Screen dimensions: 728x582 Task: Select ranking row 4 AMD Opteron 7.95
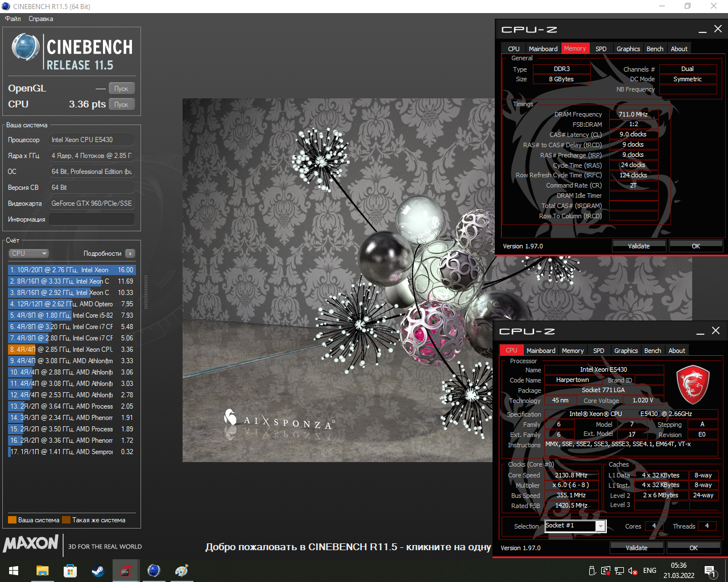pyautogui.click(x=72, y=304)
